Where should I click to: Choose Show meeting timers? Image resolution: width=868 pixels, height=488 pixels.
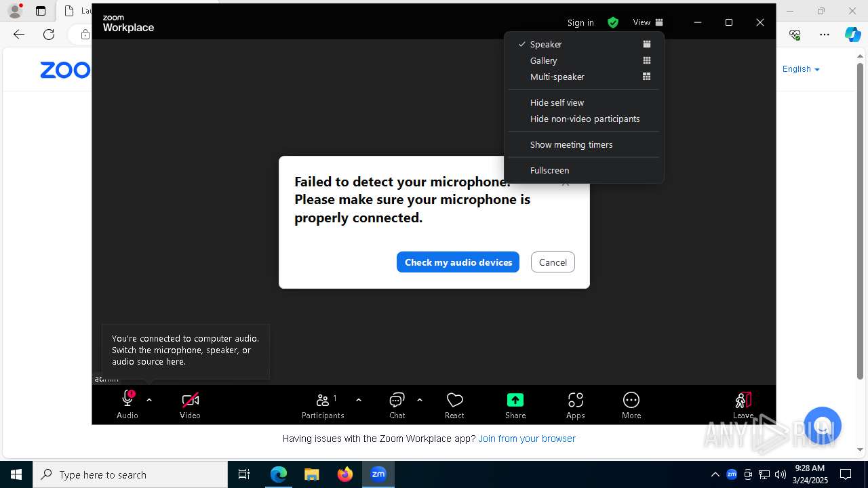tap(584, 144)
